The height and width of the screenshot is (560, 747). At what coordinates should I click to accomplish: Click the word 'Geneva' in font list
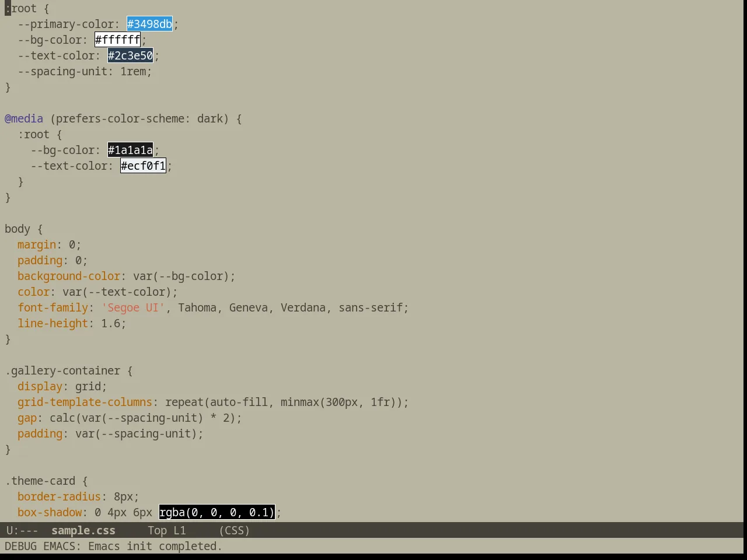249,307
